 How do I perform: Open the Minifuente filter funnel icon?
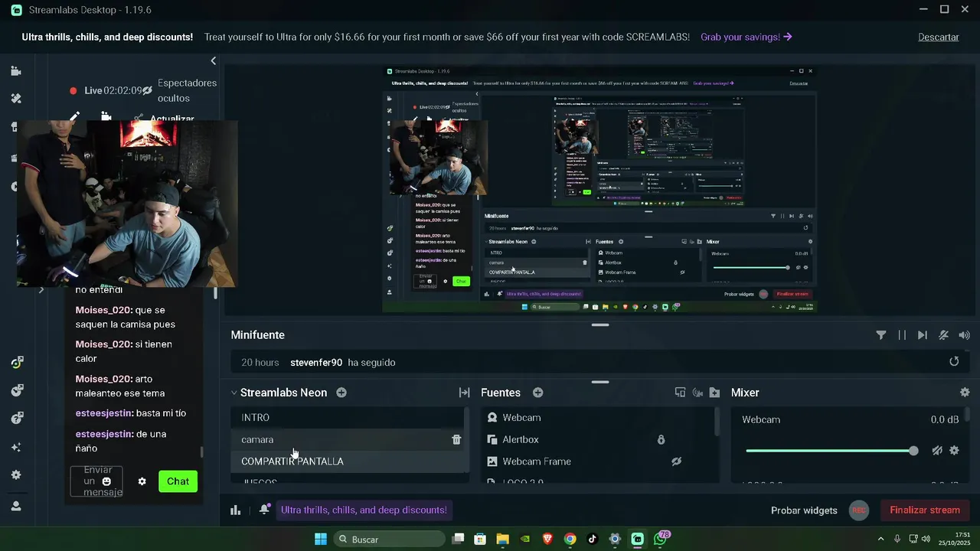point(881,335)
